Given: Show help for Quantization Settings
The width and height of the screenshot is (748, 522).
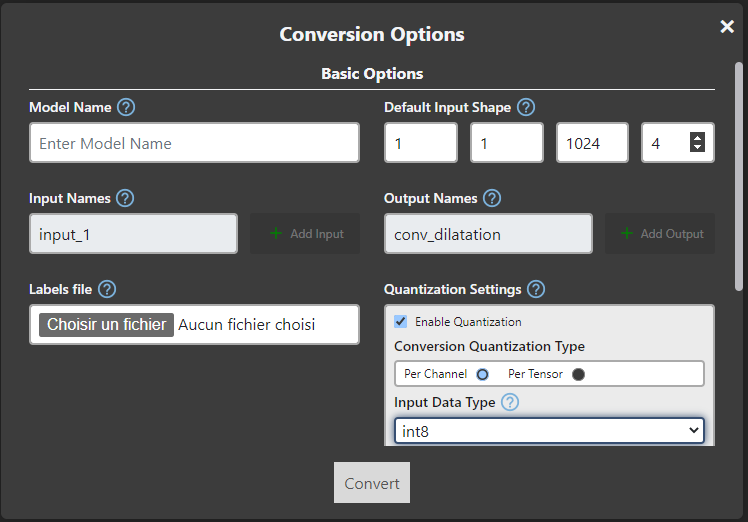Looking at the screenshot, I should coord(536,289).
